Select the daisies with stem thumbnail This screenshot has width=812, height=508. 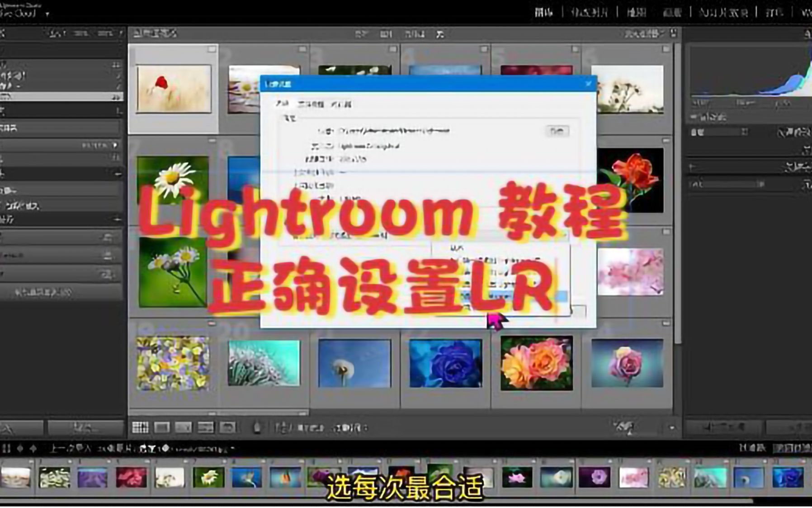coord(173,272)
